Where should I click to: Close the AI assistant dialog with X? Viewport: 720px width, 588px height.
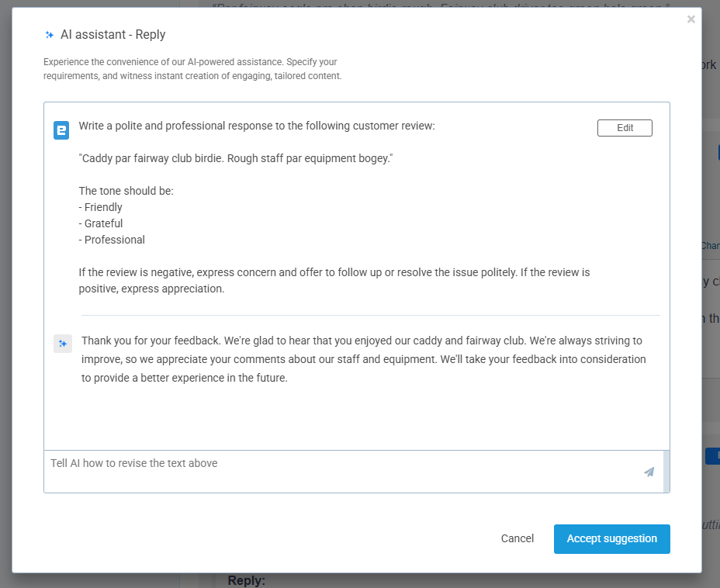point(691,19)
